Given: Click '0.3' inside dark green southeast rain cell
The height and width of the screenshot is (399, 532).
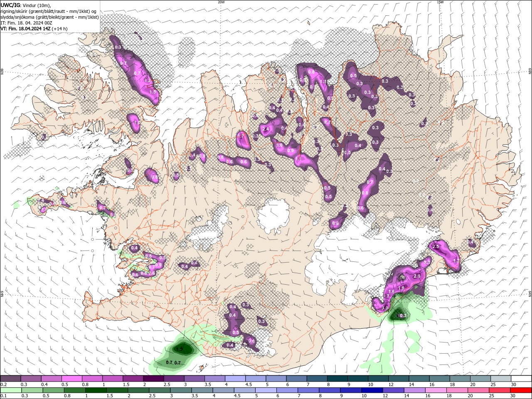Looking at the screenshot, I should 403,316.
